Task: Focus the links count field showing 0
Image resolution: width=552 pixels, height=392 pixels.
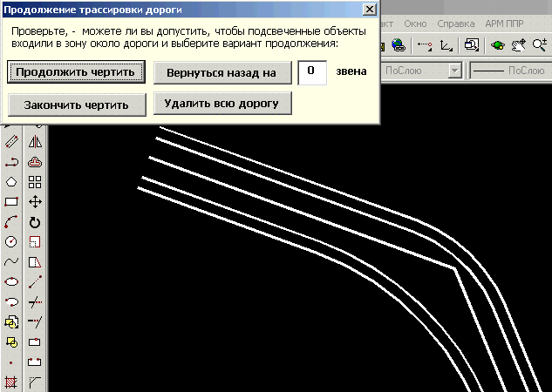Action: pyautogui.click(x=312, y=72)
